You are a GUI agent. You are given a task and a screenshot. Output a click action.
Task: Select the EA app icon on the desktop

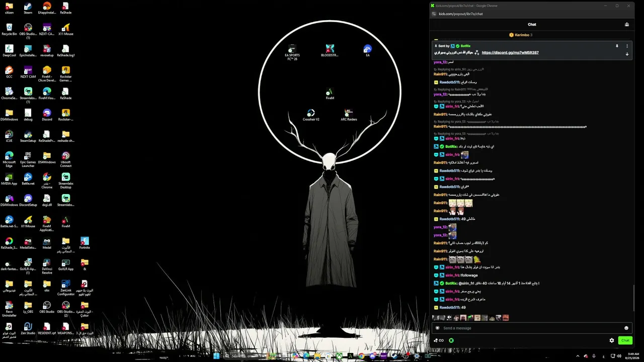[368, 50]
